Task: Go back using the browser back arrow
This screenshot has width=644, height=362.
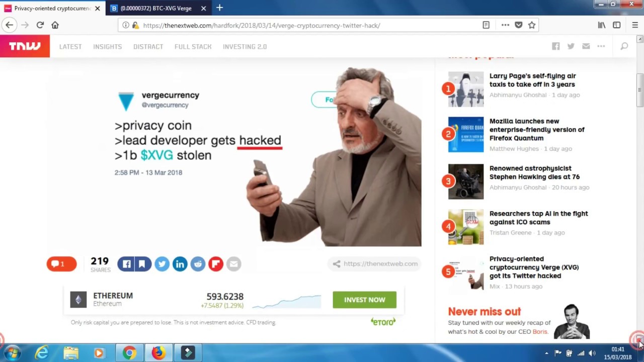Action: pos(9,25)
